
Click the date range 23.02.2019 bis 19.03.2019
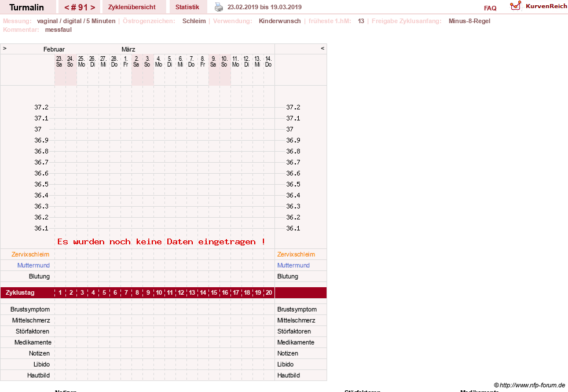[265, 7]
